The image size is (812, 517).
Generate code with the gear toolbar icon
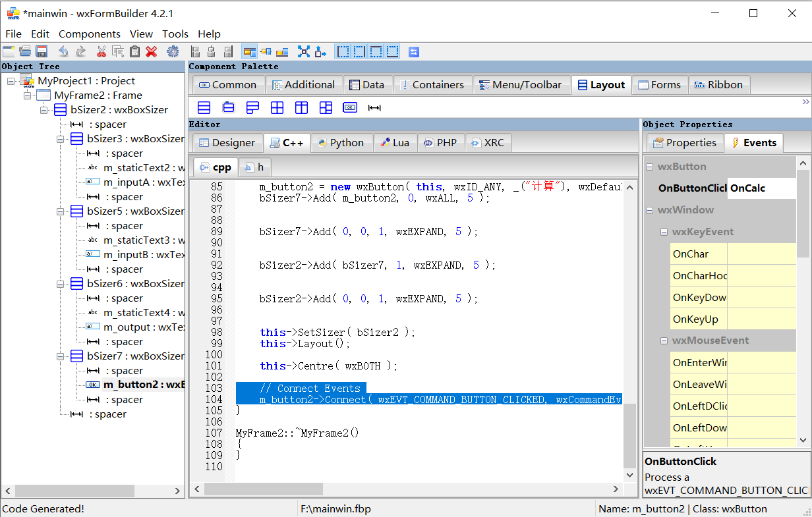coord(173,51)
